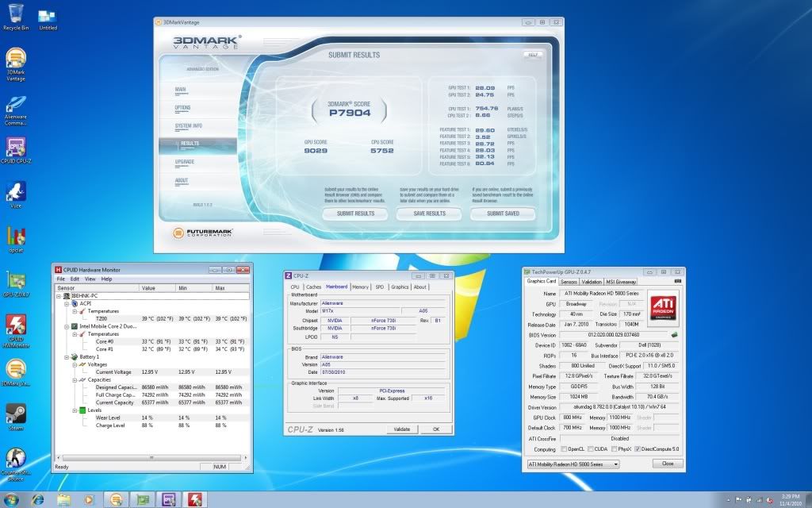Collapse the Levels node under Battery 1
812x508 pixels.
point(75,410)
